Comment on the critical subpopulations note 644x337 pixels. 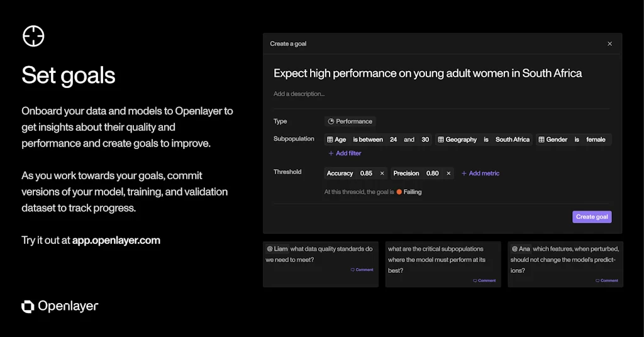point(484,281)
